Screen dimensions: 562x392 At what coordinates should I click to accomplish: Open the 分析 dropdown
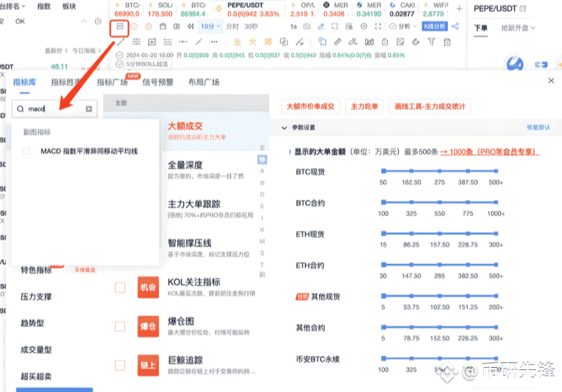click(x=403, y=27)
